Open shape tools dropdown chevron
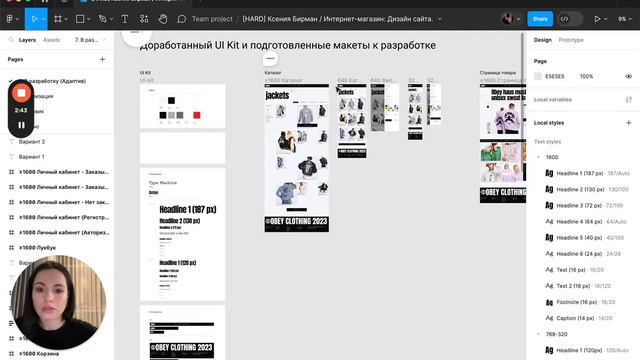 point(88,19)
